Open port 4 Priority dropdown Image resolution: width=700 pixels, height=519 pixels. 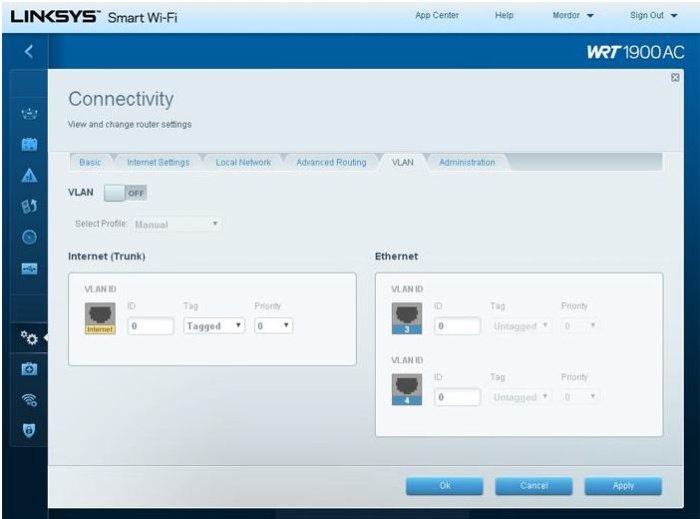click(580, 397)
